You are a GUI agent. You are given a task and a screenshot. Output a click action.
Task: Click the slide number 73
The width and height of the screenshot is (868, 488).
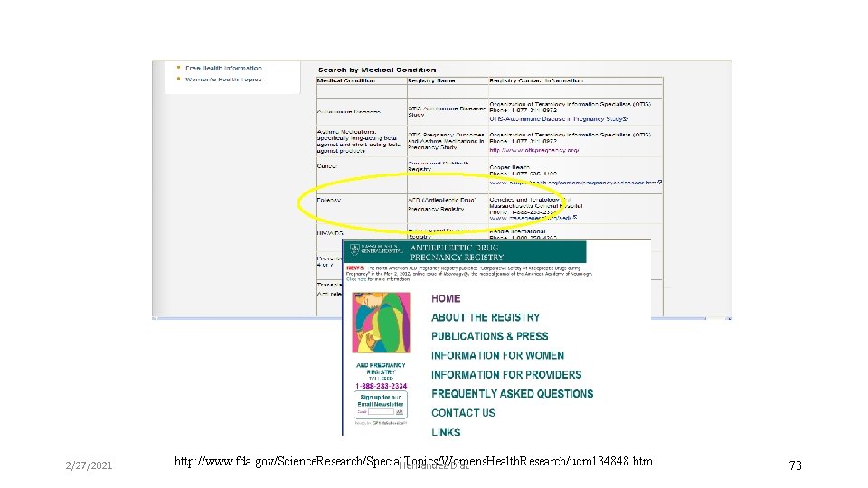795,465
